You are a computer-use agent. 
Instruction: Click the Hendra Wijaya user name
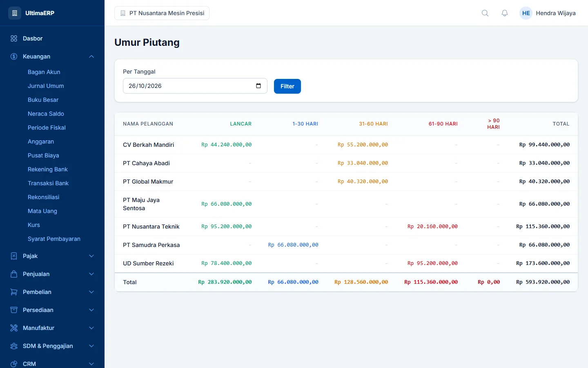(556, 13)
